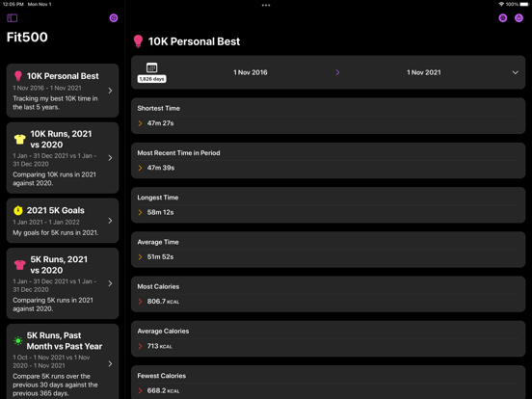Click the Average Calories label

(x=163, y=331)
